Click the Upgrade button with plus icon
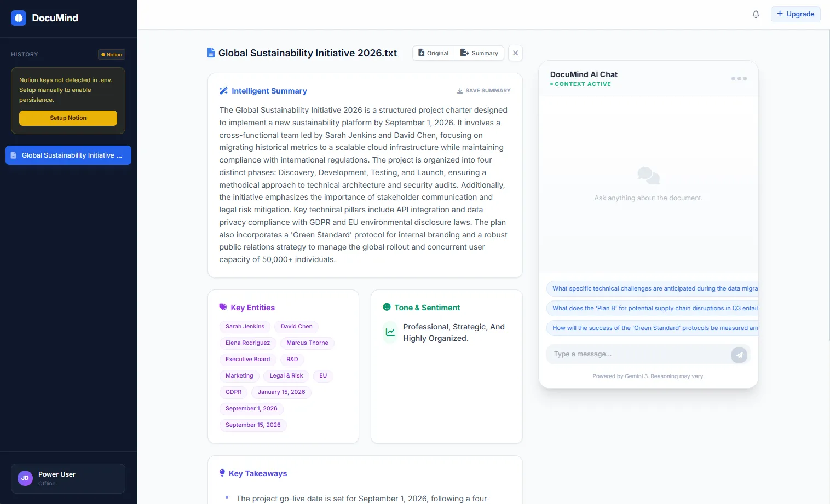Image resolution: width=830 pixels, height=504 pixels. (796, 14)
